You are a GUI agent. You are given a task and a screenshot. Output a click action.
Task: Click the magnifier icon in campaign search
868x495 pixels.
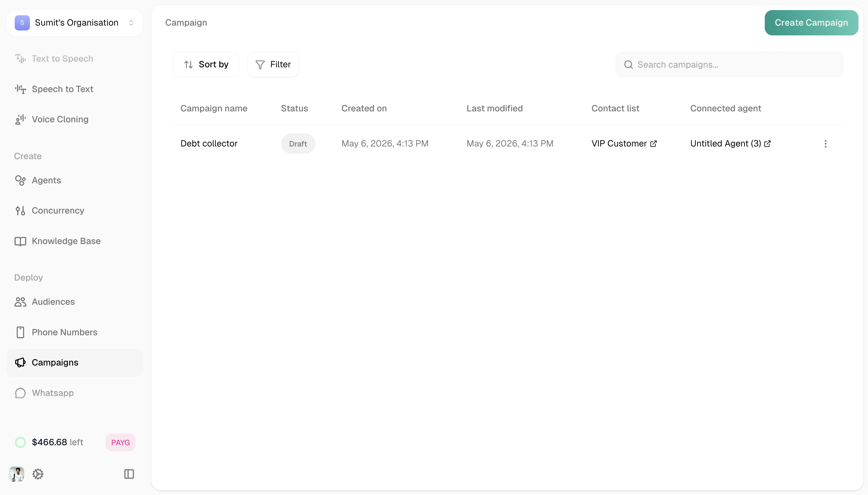(x=628, y=64)
